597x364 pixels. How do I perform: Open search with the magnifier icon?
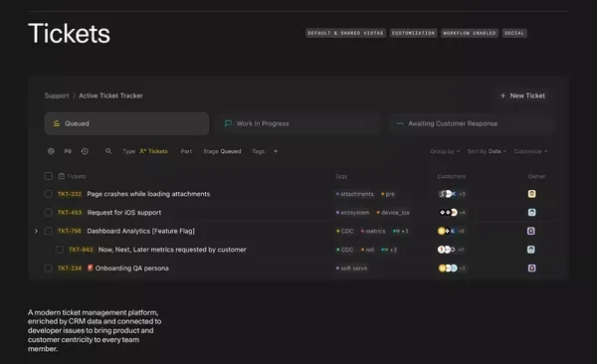point(108,151)
